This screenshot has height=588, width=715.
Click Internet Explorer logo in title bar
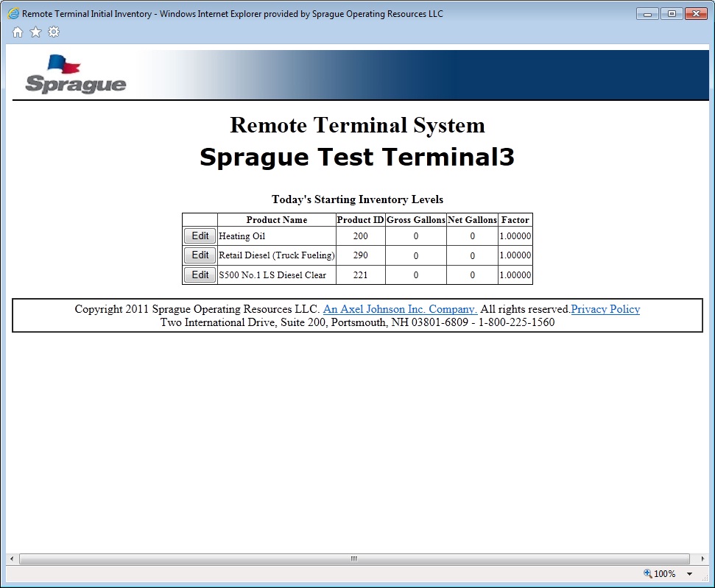pos(14,14)
